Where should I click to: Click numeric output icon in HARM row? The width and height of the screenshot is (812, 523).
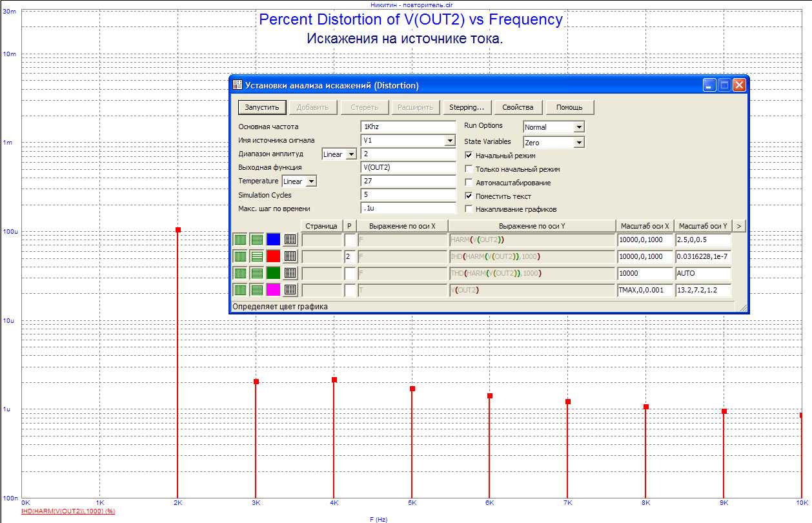(290, 240)
